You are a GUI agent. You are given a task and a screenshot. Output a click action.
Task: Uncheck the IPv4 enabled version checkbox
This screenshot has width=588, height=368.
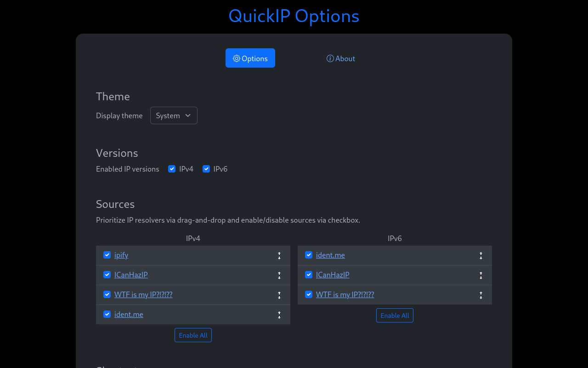click(172, 169)
